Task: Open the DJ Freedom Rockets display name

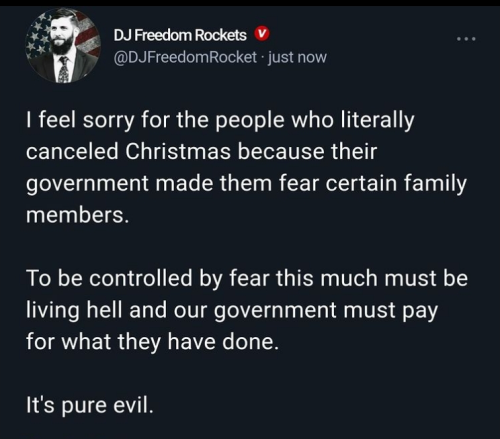Action: 180,35
